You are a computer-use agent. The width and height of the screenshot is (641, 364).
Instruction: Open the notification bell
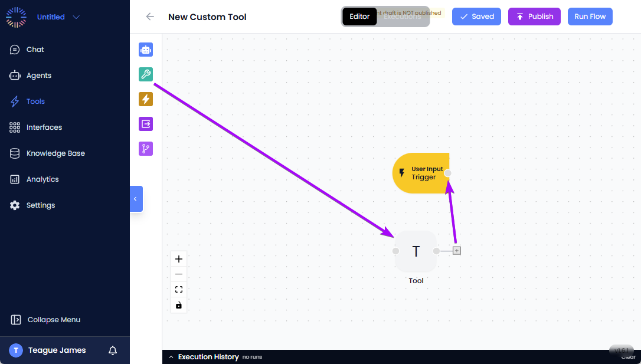(112, 350)
